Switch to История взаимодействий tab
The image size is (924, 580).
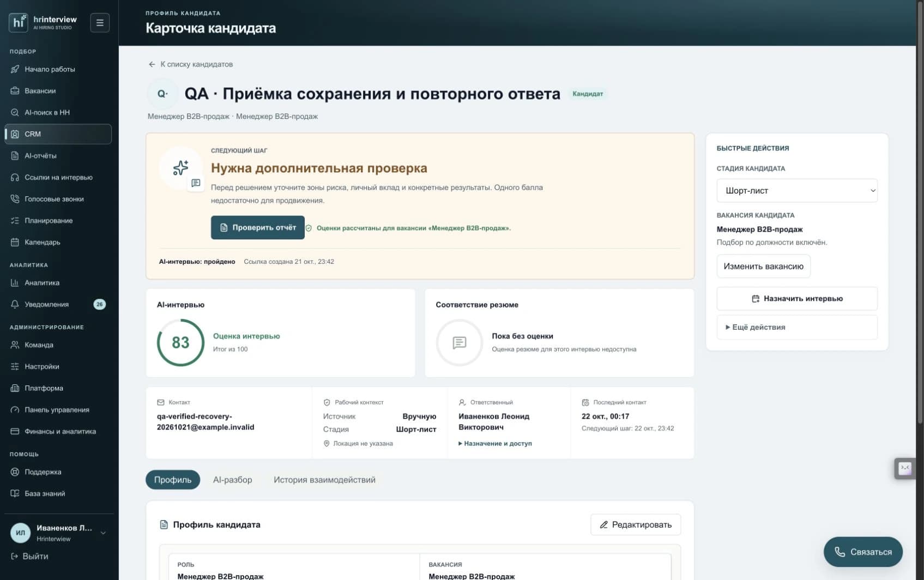(x=324, y=480)
